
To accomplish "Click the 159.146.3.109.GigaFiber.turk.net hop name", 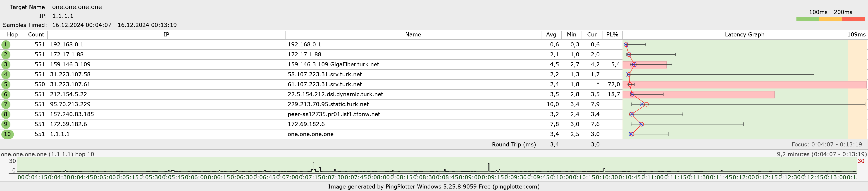I will point(333,64).
